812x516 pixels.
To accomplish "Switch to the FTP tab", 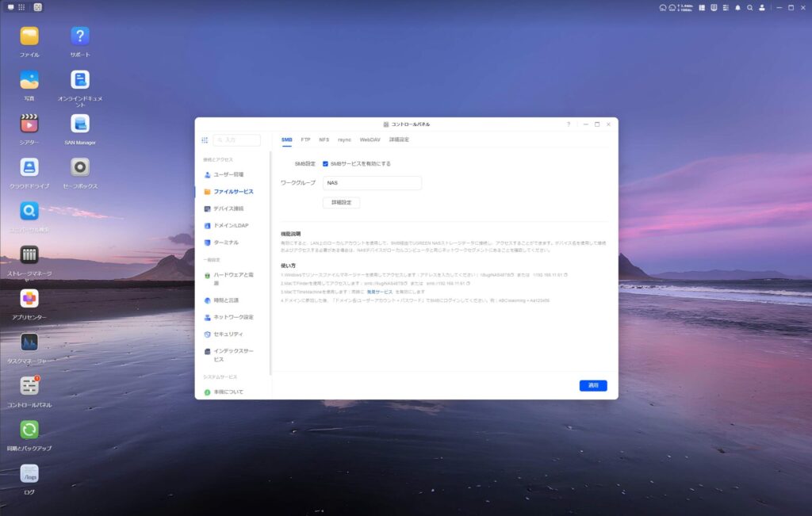I will pos(305,140).
